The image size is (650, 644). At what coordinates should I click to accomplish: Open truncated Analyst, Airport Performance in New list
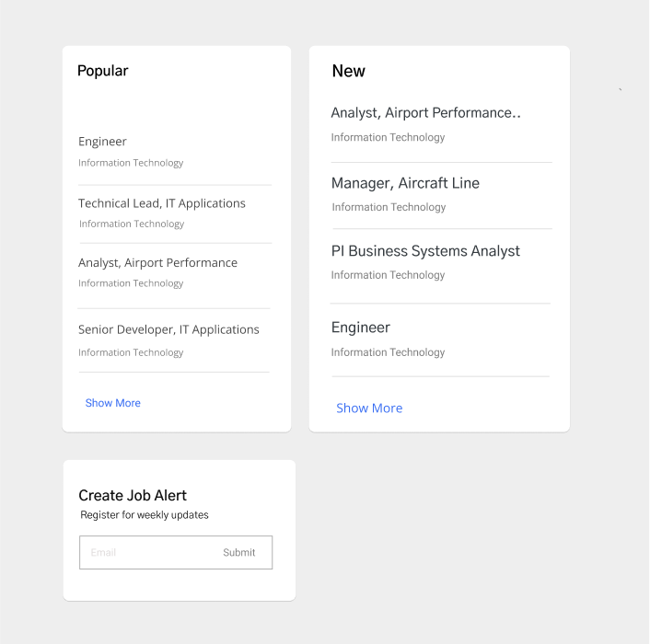tap(425, 113)
